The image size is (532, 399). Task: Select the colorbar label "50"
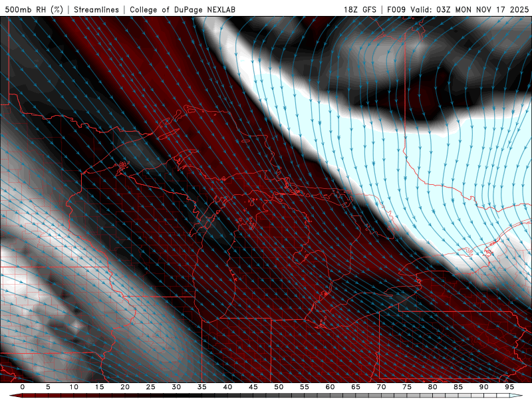(x=279, y=387)
